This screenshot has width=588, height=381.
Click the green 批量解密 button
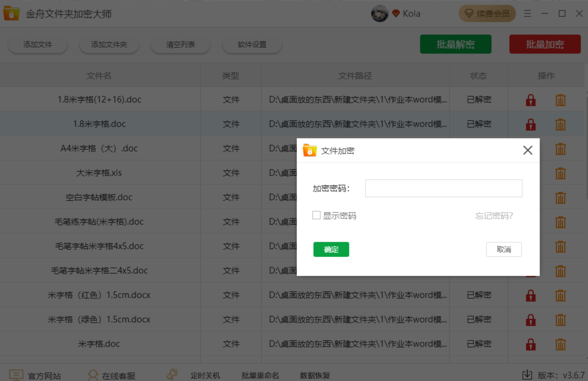pos(455,44)
